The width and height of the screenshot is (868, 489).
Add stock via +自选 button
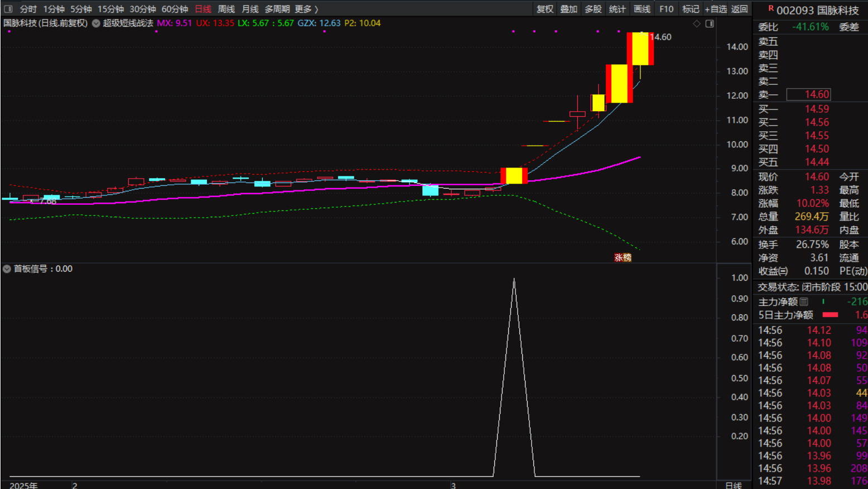[716, 9]
